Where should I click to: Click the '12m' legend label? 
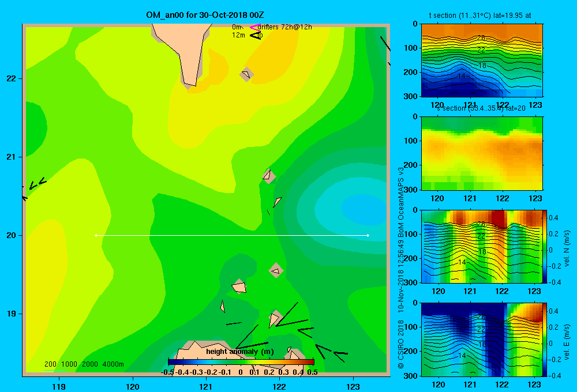click(x=238, y=35)
